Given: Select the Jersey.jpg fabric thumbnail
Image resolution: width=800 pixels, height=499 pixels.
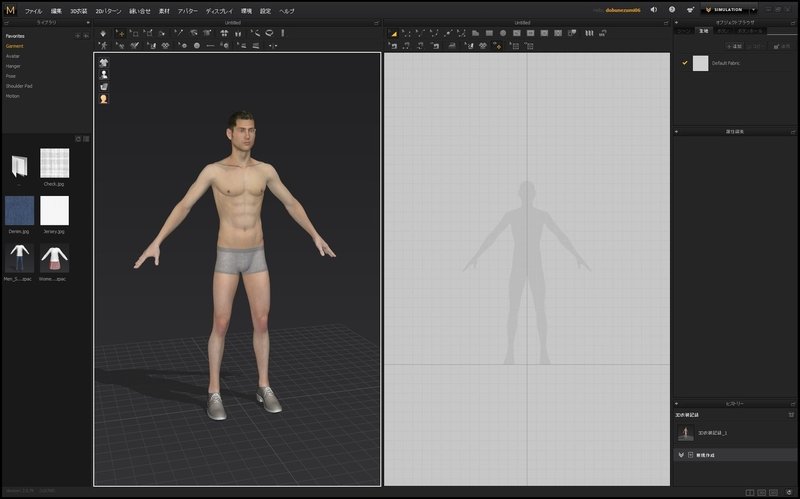Looking at the screenshot, I should (x=55, y=210).
